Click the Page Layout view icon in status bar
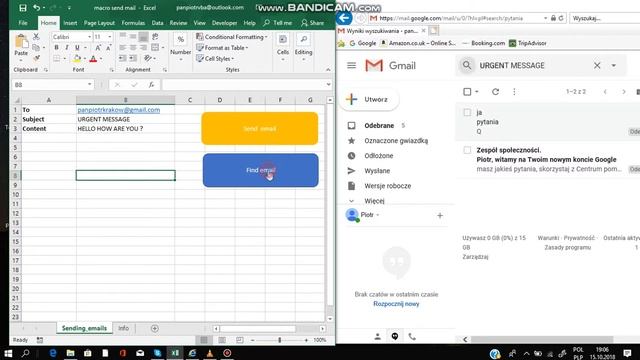Screen dimensions: 640x360 tap(222, 340)
